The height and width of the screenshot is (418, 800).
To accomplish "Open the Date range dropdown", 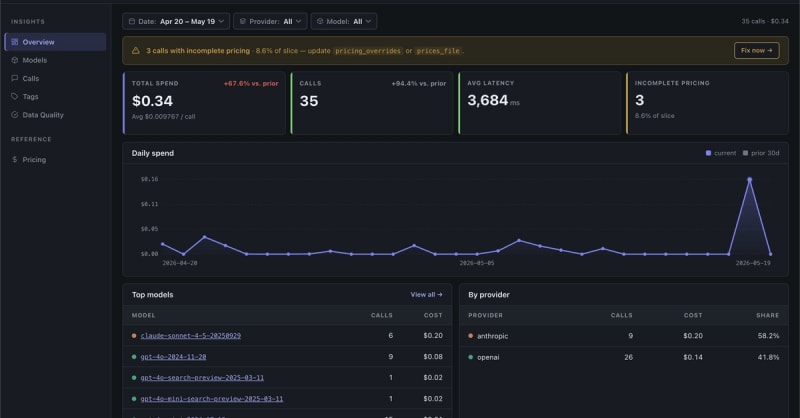I will point(176,21).
